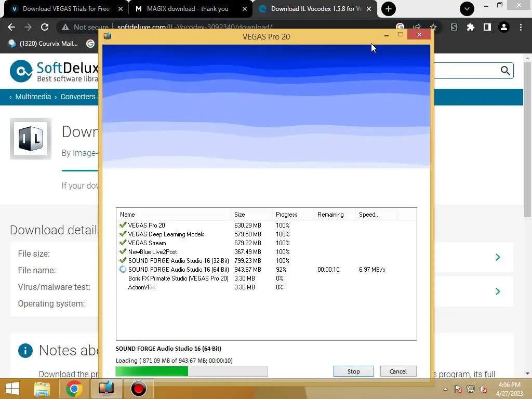Click green checkmark beside VEGAS Stream
The image size is (532, 399).
pos(123,243)
